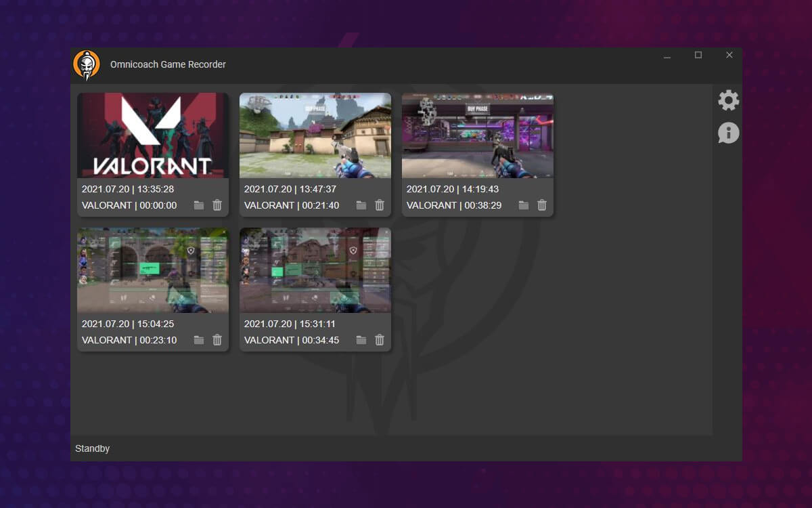The width and height of the screenshot is (812, 508).
Task: Open the info icon in sidebar
Action: (729, 133)
